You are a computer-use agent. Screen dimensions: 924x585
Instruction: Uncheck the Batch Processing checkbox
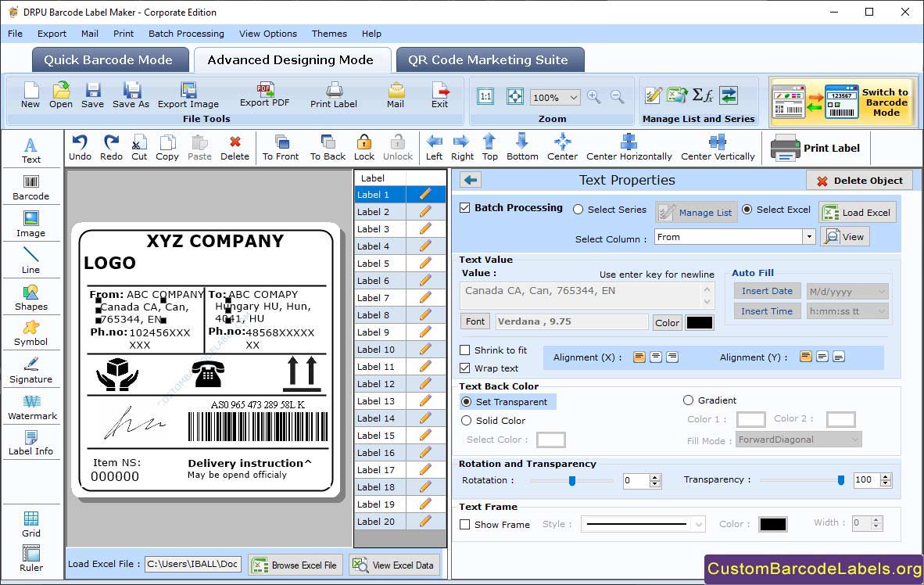click(x=465, y=207)
